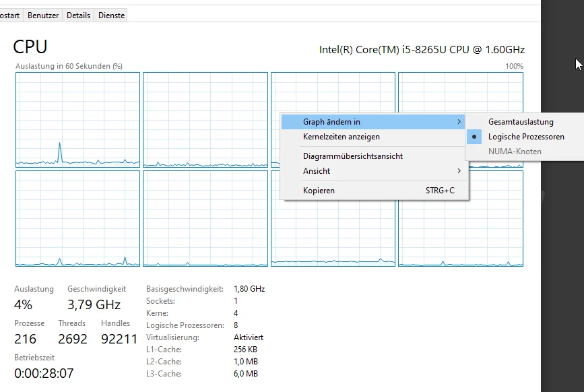Click the 'CPU' heading text
Image resolution: width=584 pixels, height=392 pixels.
coord(30,47)
